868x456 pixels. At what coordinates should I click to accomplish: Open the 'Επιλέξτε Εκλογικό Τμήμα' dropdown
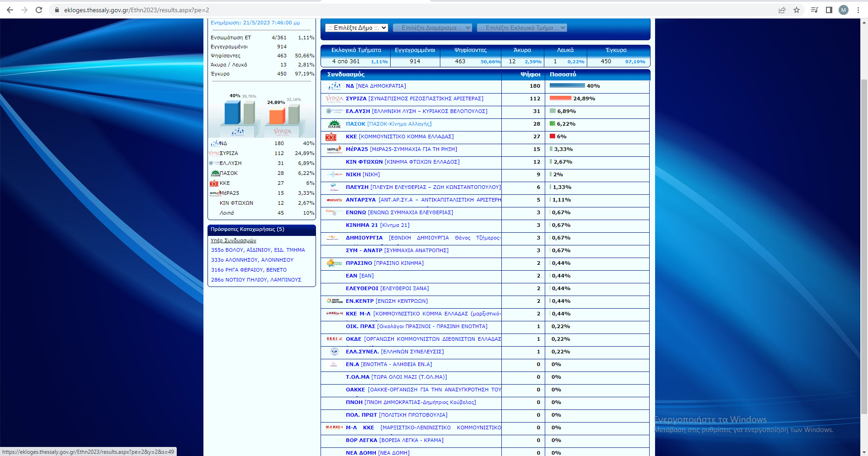click(x=522, y=28)
